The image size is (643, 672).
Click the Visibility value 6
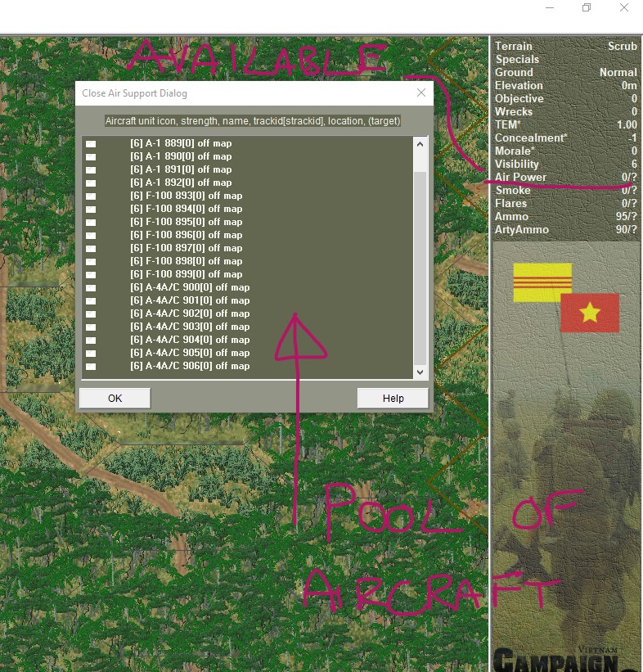tap(634, 164)
